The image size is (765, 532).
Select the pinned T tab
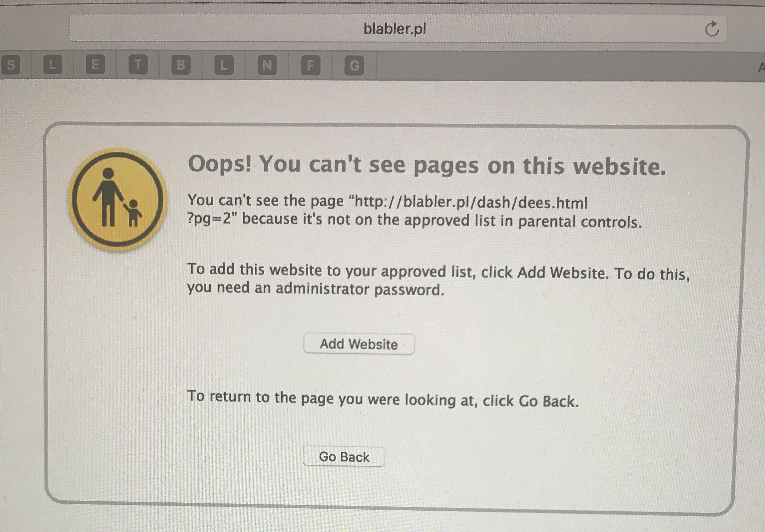138,65
